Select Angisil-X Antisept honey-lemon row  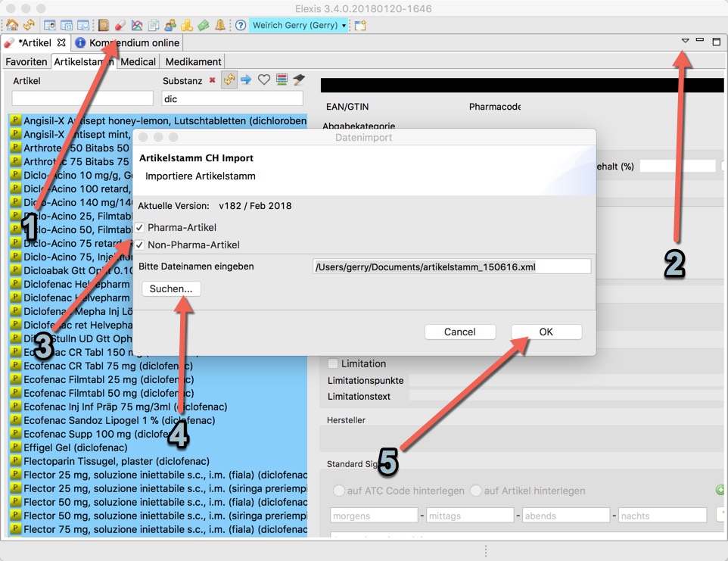click(158, 120)
